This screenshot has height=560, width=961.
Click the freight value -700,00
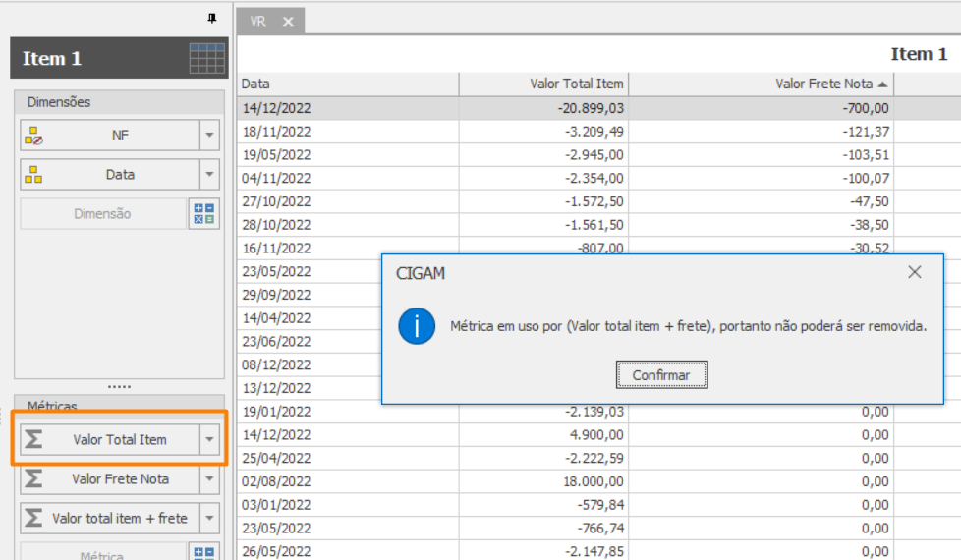tap(866, 108)
